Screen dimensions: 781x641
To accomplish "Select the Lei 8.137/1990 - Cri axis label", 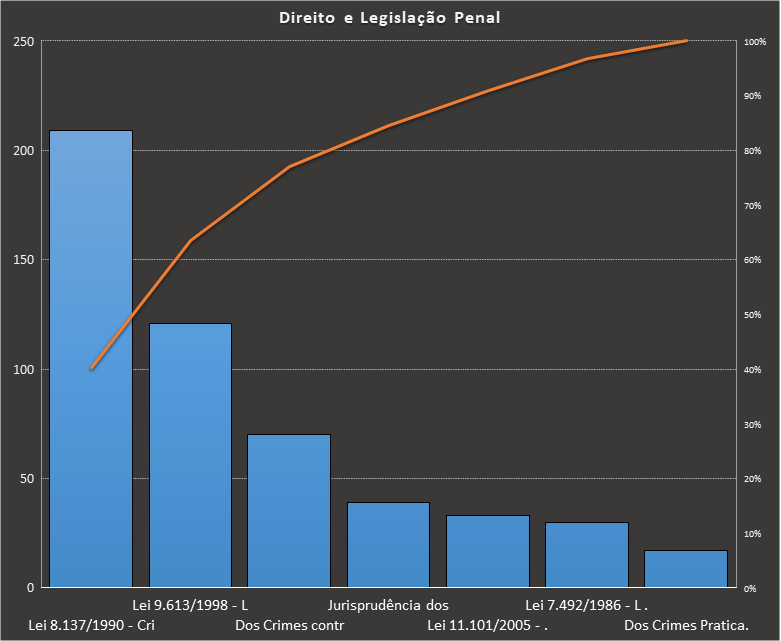I will point(91,626).
